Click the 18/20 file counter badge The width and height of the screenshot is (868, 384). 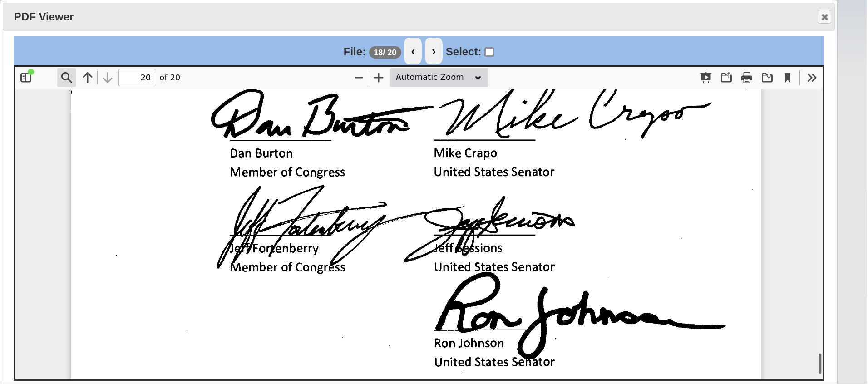point(385,52)
